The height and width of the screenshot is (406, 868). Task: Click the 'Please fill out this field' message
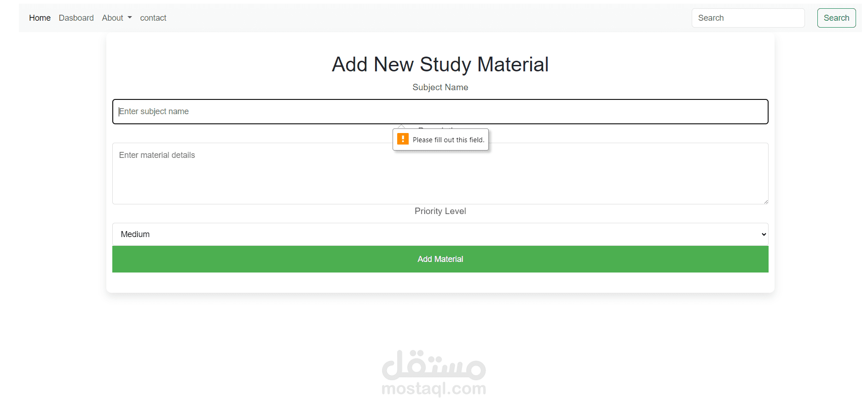click(448, 140)
